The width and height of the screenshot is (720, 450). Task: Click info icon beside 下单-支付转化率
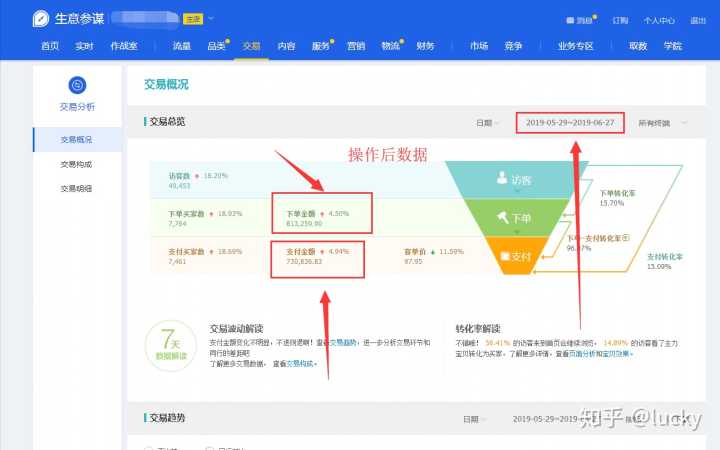pos(626,238)
